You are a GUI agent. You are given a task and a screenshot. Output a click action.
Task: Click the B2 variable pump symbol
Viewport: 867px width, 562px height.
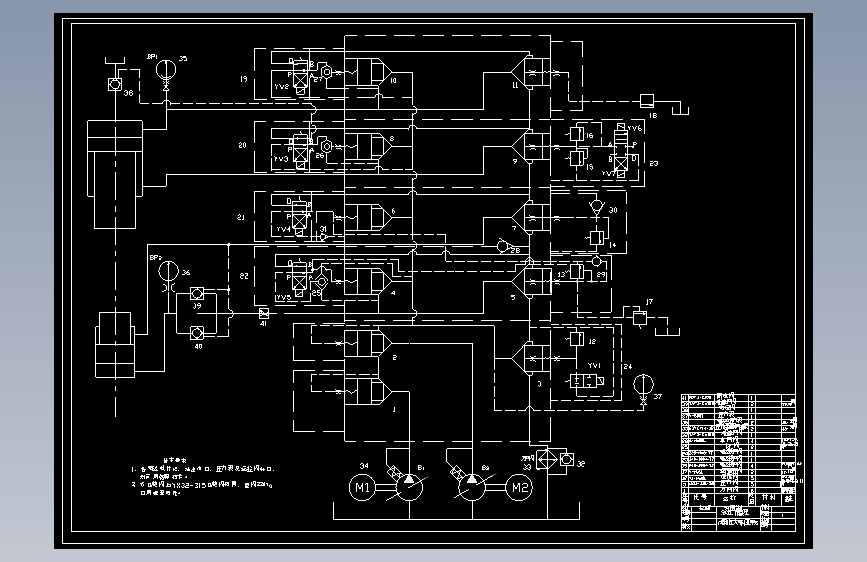pos(472,487)
